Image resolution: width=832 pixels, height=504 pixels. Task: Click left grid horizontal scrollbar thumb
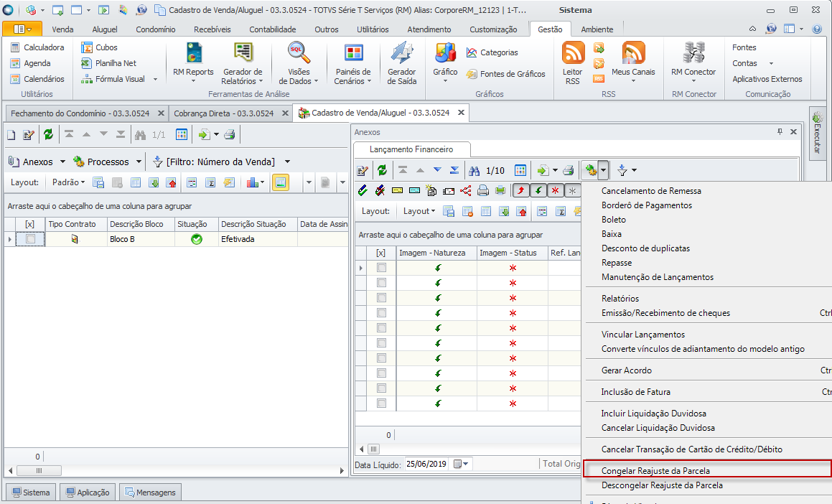click(39, 470)
